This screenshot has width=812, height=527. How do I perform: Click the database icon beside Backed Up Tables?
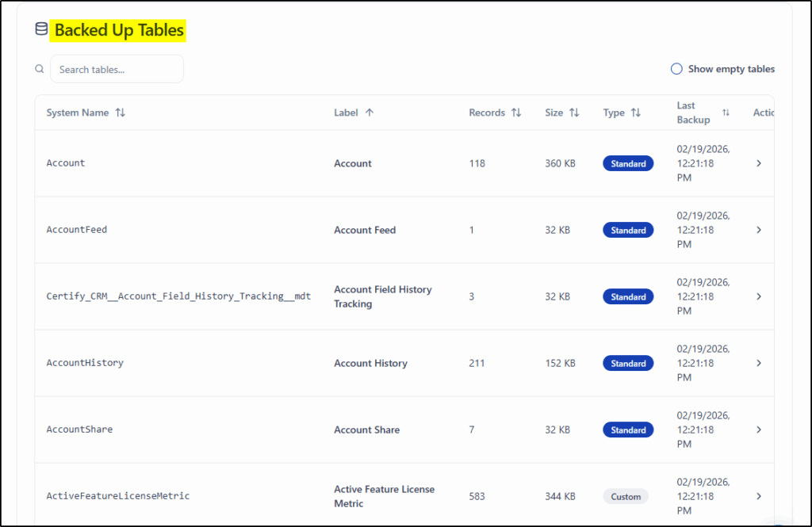(41, 29)
